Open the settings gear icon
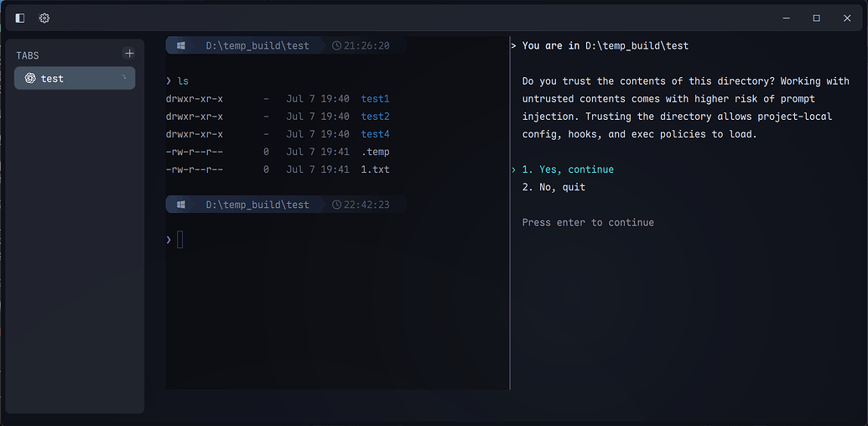868x426 pixels. (44, 18)
